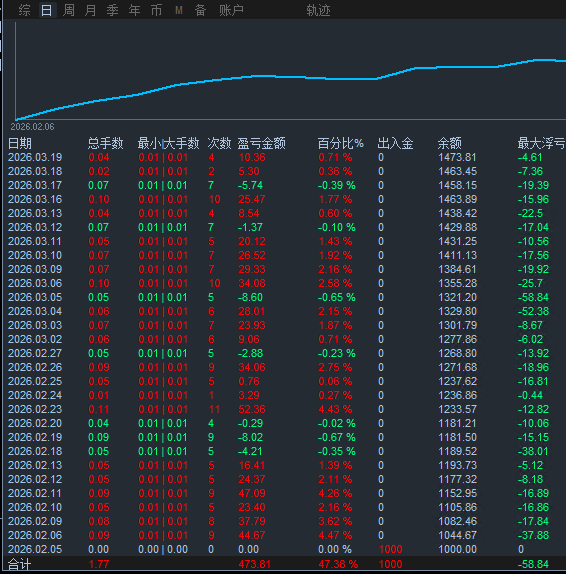Click profit 52.36 on 2026.02.23

pos(252,409)
